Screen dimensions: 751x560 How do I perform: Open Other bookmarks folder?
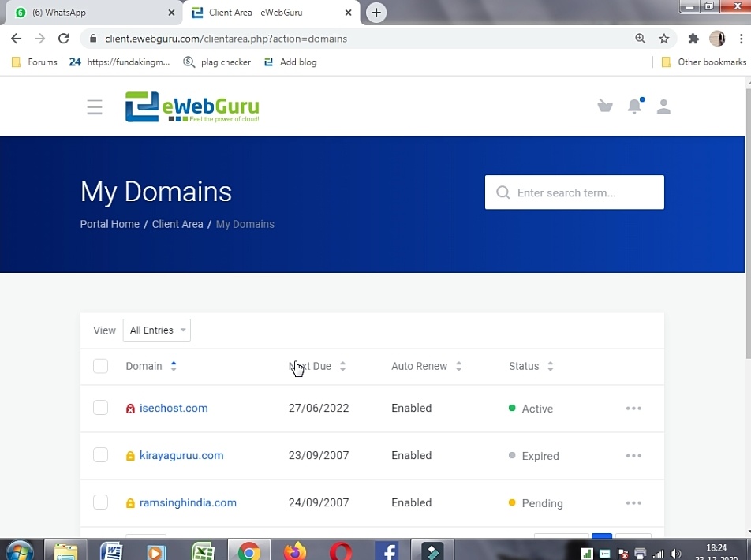coord(704,62)
